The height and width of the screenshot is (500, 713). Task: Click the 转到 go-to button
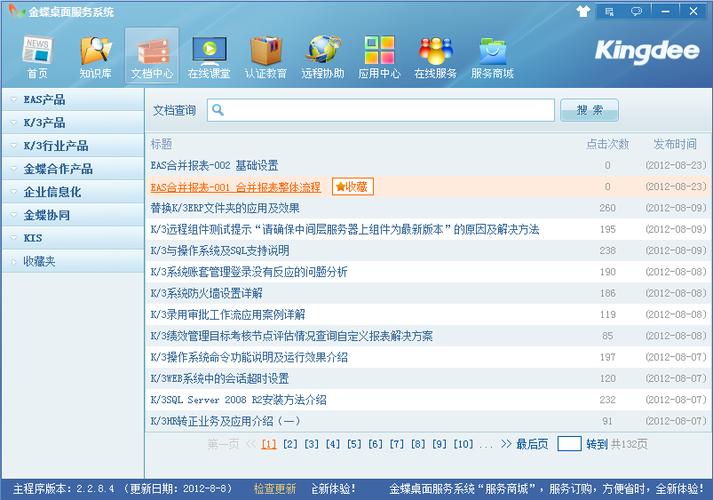597,444
